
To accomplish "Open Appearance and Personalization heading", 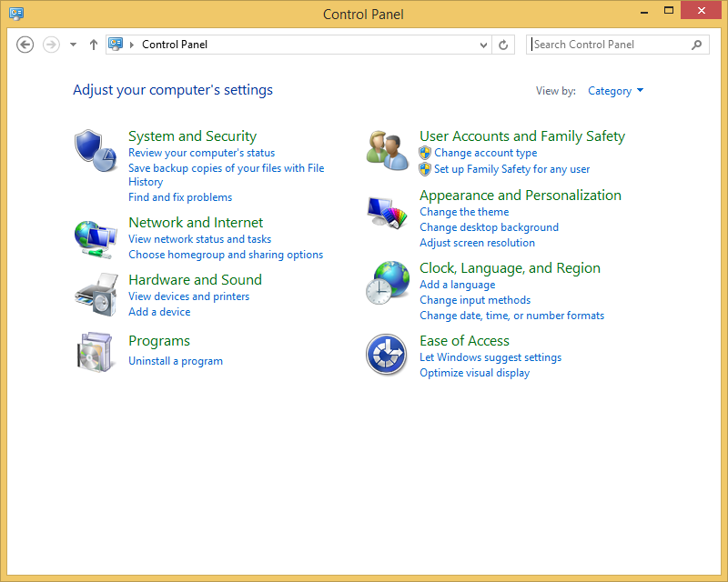I will coord(521,196).
